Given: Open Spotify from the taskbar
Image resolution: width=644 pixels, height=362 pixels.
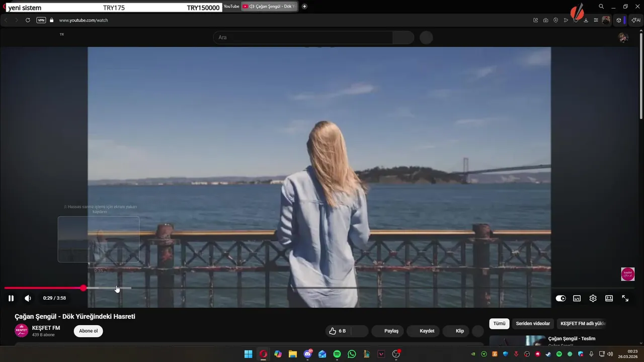Looking at the screenshot, I should (x=337, y=354).
